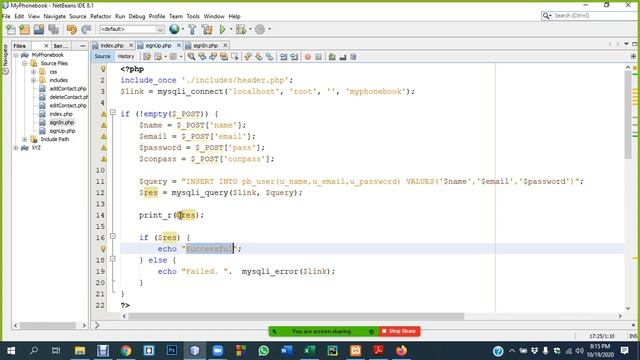Toggle the Highlight Search icon in editor toolbar

click(224, 57)
